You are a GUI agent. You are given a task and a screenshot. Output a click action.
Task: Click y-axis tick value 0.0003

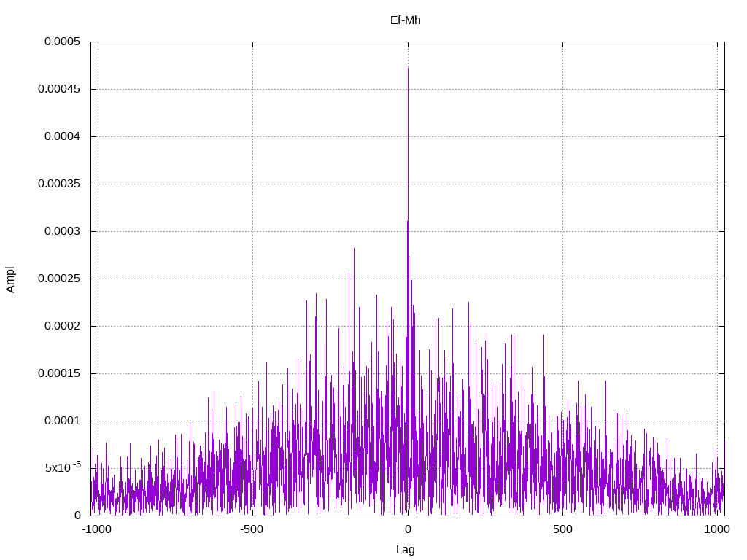[x=63, y=231]
